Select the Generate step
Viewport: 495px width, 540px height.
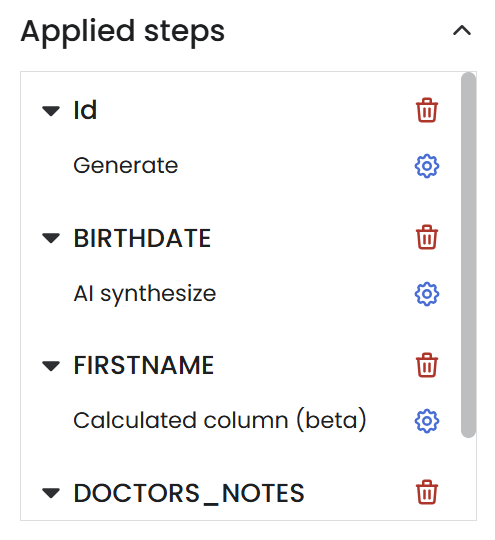126,166
